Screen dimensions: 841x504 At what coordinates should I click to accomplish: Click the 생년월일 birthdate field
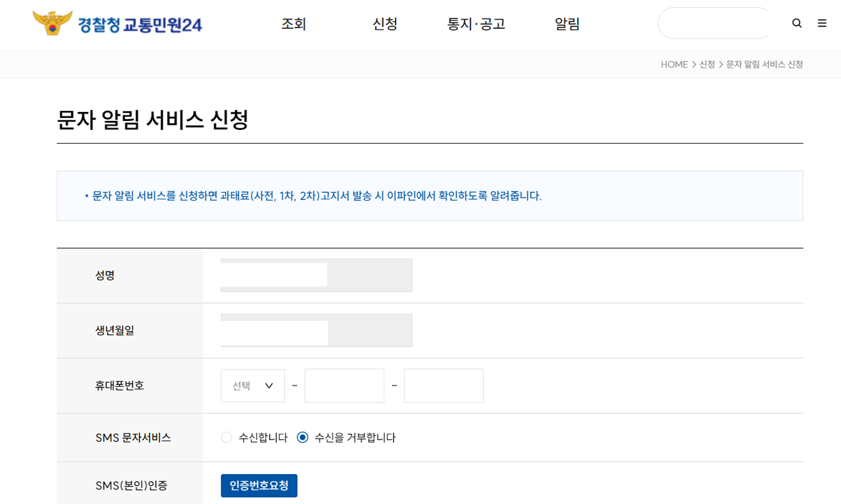[274, 330]
